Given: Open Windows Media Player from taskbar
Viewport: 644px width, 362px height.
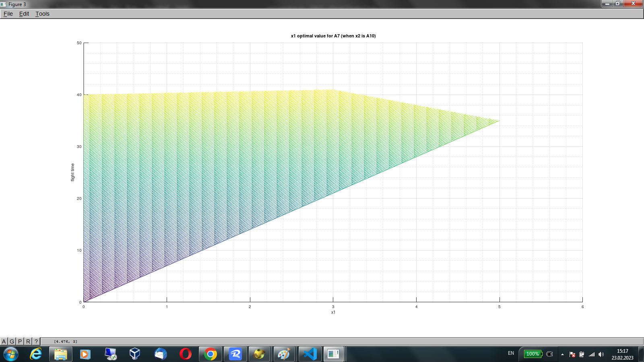Looking at the screenshot, I should 85,354.
